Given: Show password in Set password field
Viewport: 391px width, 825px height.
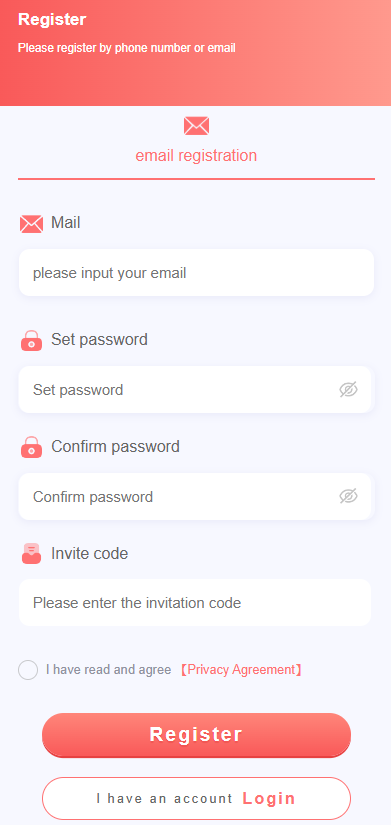Looking at the screenshot, I should [x=348, y=389].
